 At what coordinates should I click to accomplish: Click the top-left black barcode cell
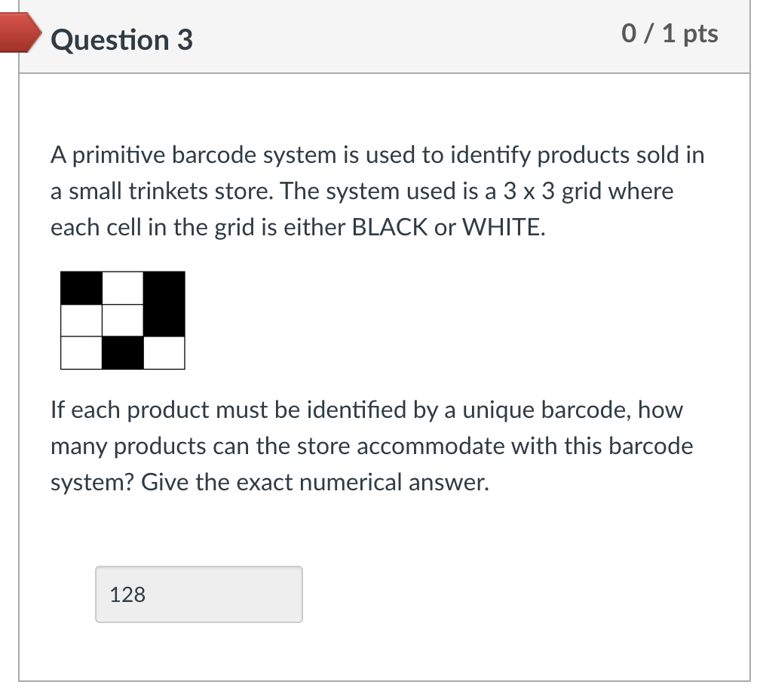coord(81,288)
